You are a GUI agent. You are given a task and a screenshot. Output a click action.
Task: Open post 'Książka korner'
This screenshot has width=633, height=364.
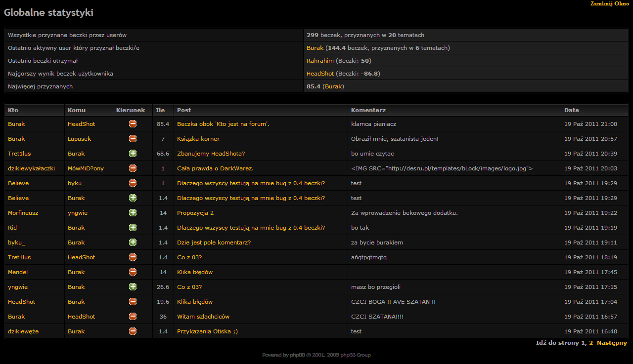coord(198,139)
